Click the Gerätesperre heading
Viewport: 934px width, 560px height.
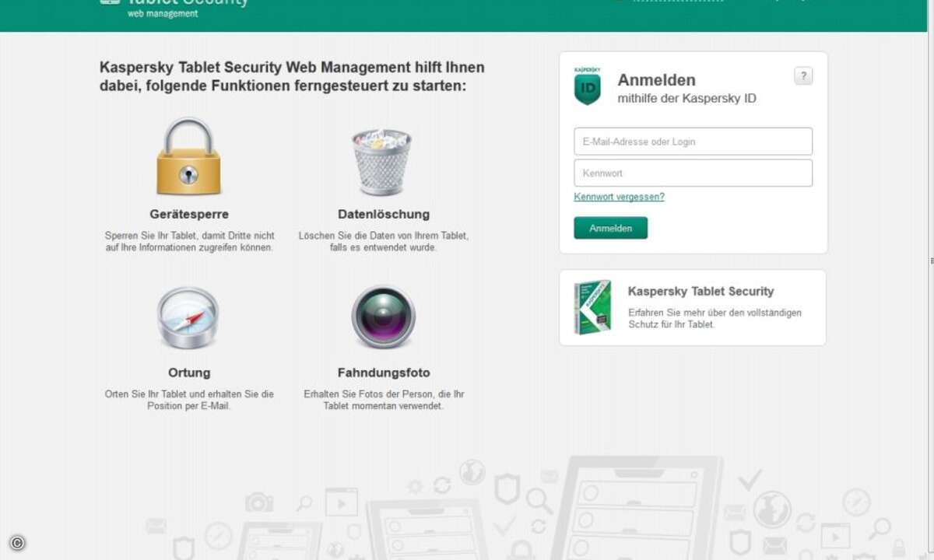189,214
